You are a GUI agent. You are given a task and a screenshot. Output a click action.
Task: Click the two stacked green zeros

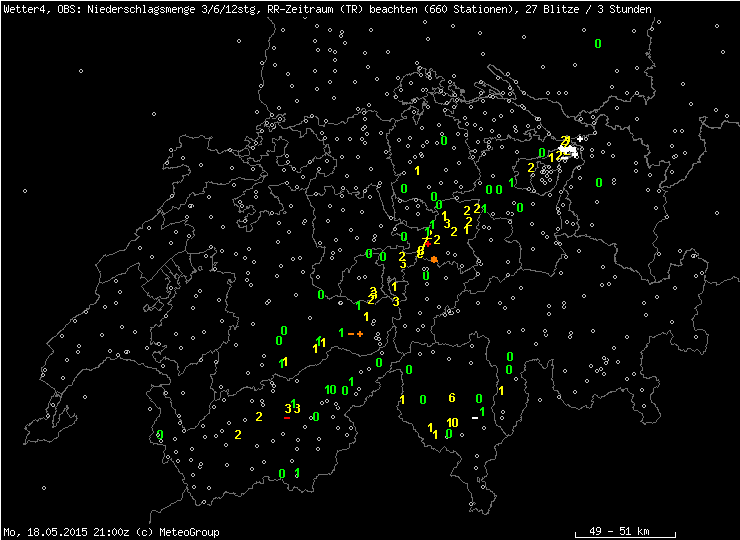[x=509, y=363]
